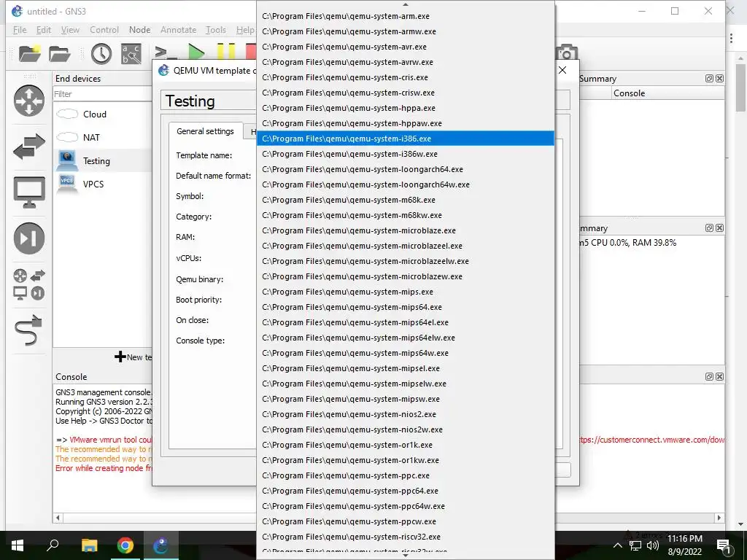
Task: Click console horizontal scrollbar left arrow
Action: (58, 518)
